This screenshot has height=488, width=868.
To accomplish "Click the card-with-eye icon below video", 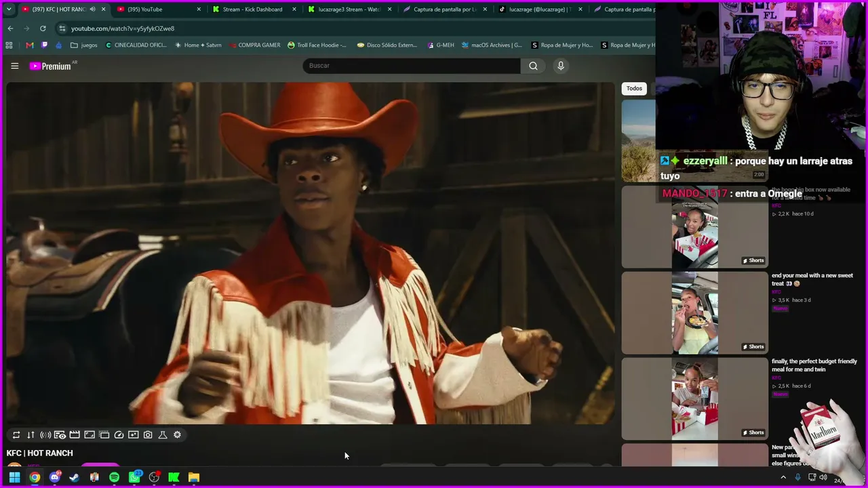I will click(x=60, y=435).
